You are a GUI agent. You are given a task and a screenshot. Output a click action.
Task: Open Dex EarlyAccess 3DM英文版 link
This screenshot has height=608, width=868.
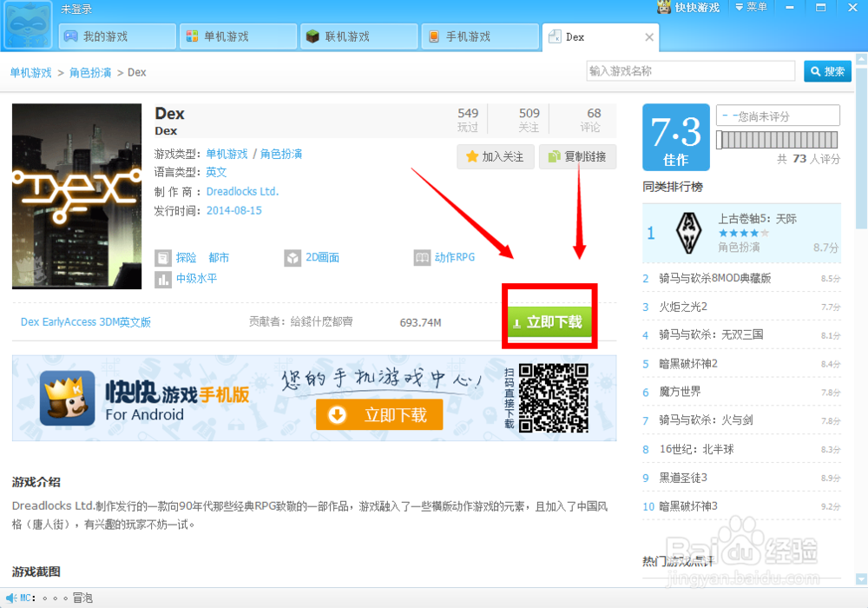(86, 322)
